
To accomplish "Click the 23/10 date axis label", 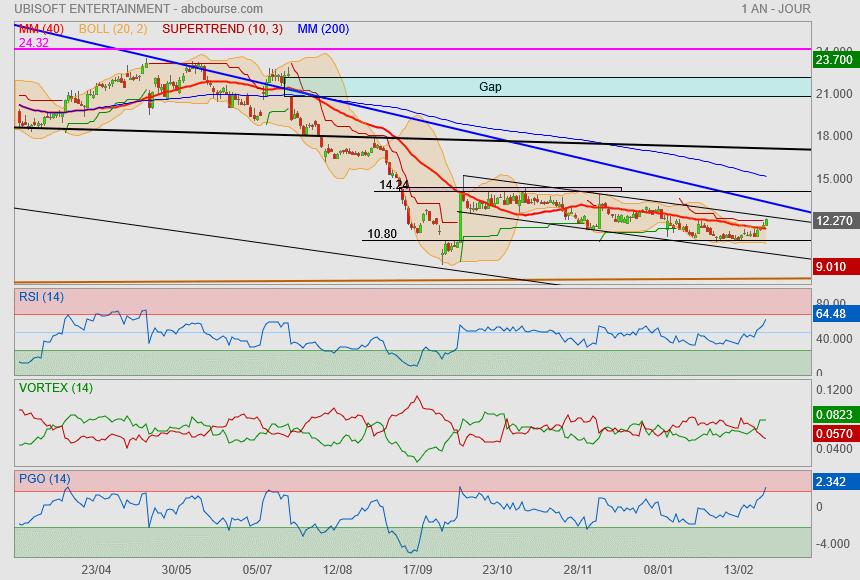I will [x=497, y=570].
